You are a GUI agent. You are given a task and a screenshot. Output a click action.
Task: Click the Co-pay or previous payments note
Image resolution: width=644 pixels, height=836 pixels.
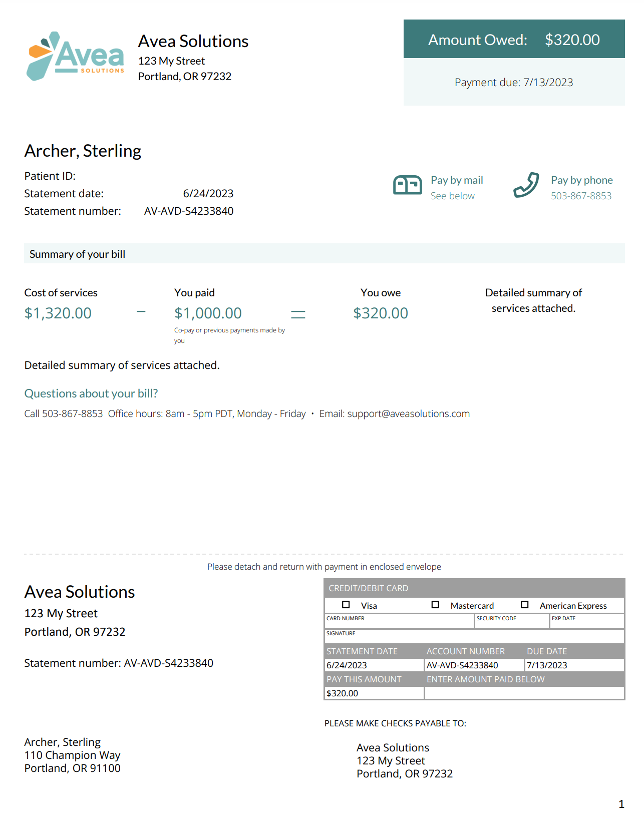229,335
